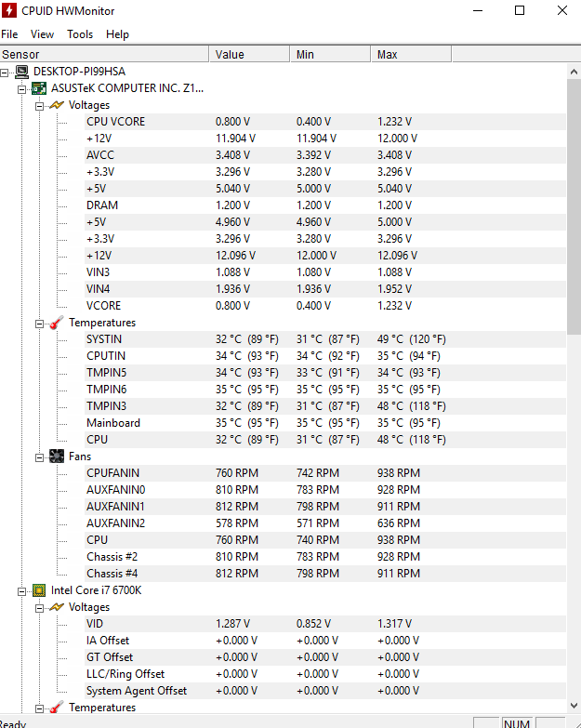Click the Value column header
This screenshot has width=581, height=728.
click(249, 54)
